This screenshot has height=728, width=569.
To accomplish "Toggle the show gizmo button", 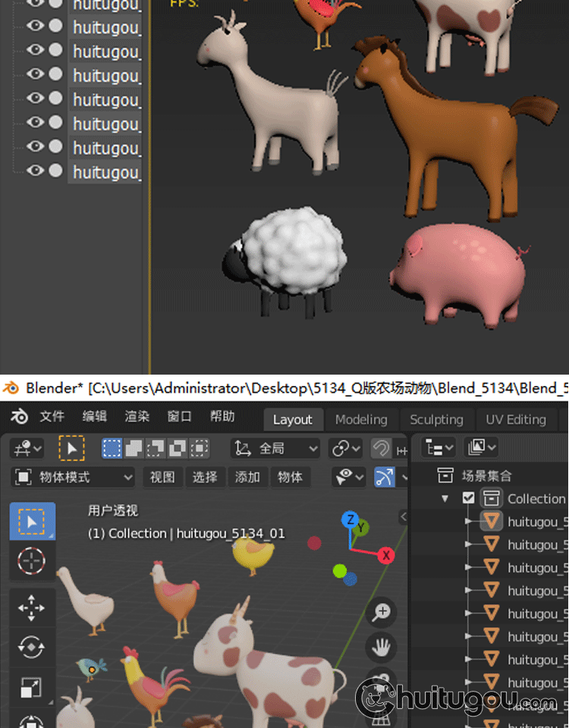I will tap(385, 477).
